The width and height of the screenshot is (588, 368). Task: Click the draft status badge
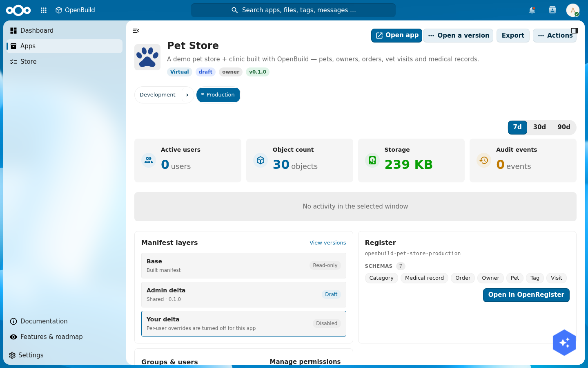coord(205,72)
